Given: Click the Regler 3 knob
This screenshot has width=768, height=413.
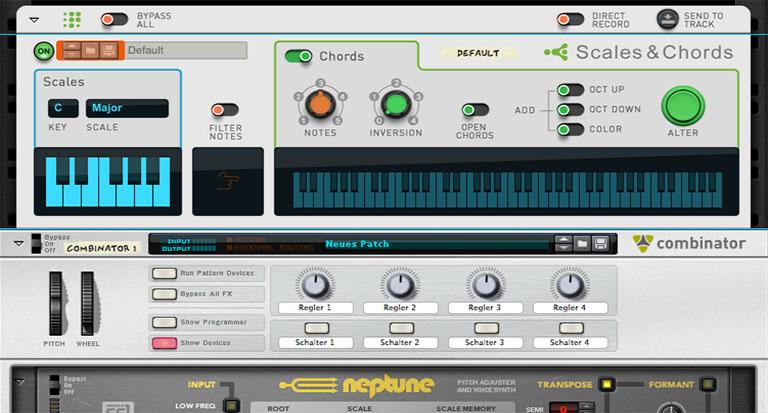Looking at the screenshot, I should tap(485, 284).
